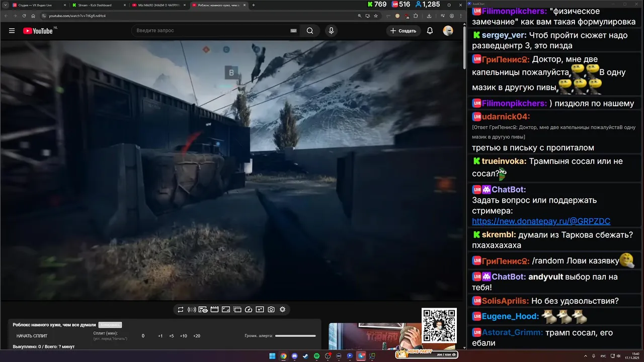644x362 pixels.
Task: Open the playback speed gauge icon
Action: point(248,310)
